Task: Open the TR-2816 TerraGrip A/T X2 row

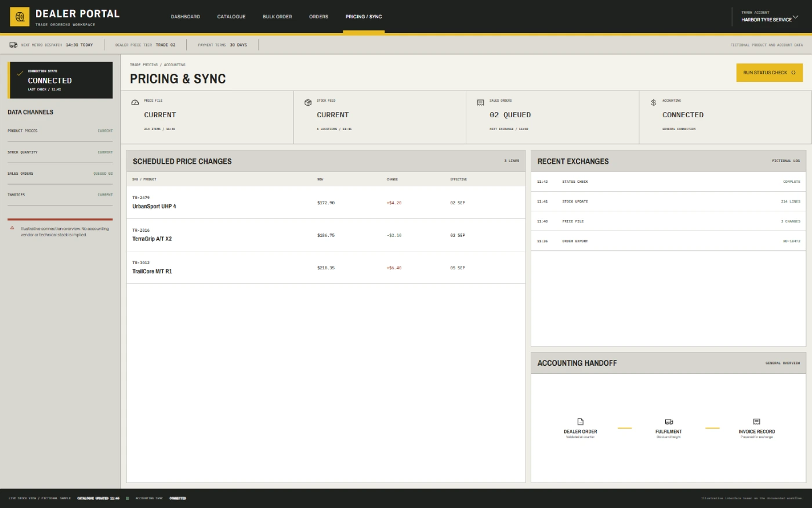Action: pos(326,235)
